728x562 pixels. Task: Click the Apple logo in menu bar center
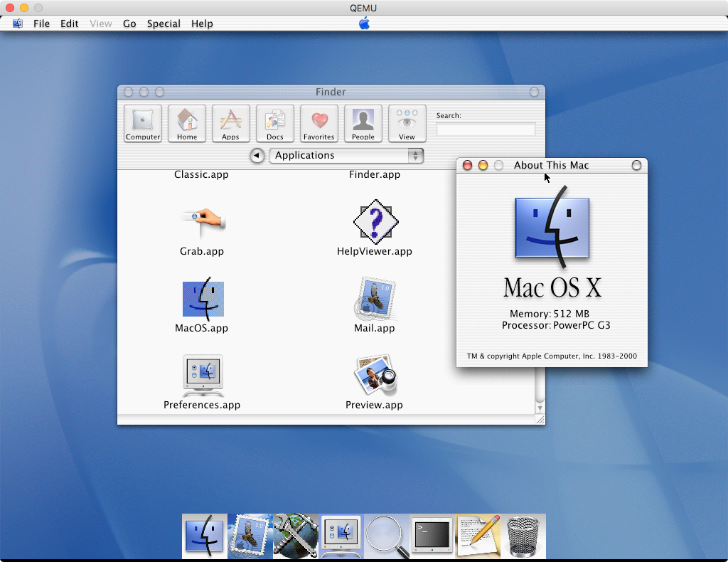point(365,23)
